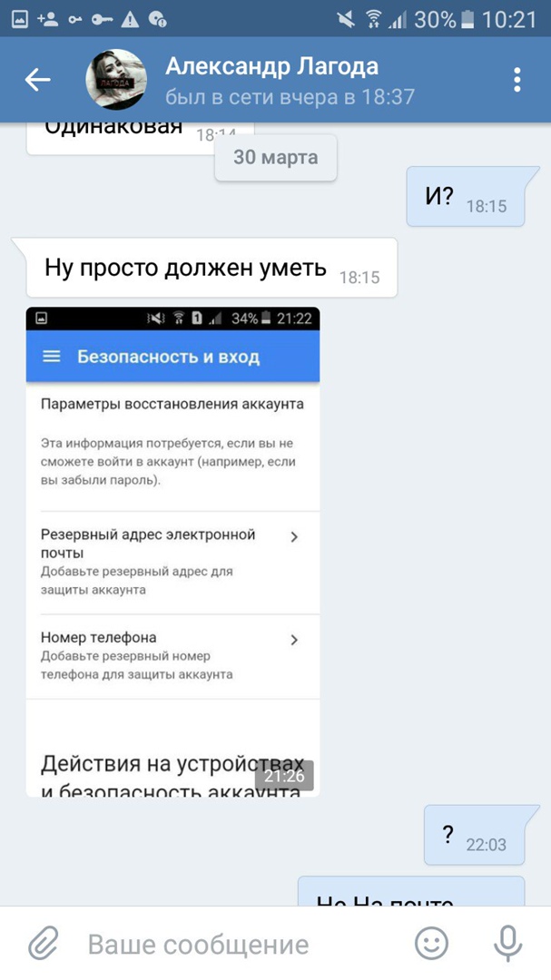Tap the Wi-Fi icon in status bar
Viewport: 551px width, 980px height.
pyautogui.click(x=374, y=19)
